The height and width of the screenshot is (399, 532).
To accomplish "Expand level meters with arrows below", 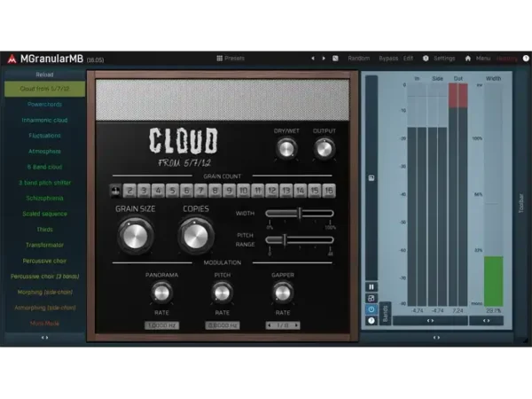I will point(430,321).
